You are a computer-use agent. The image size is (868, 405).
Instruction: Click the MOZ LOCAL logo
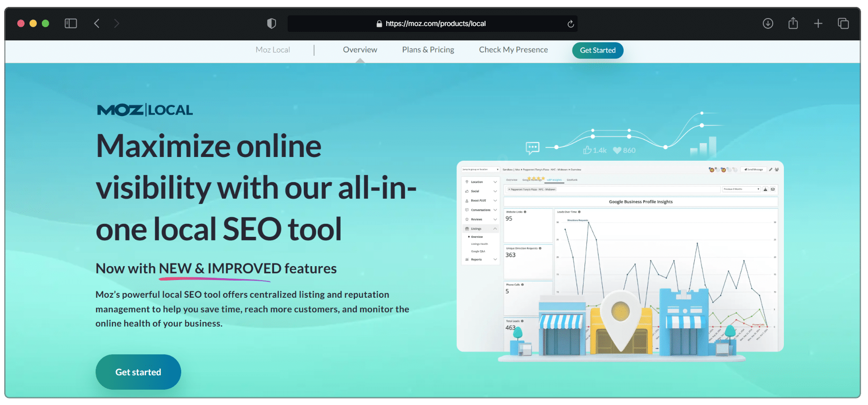click(145, 110)
